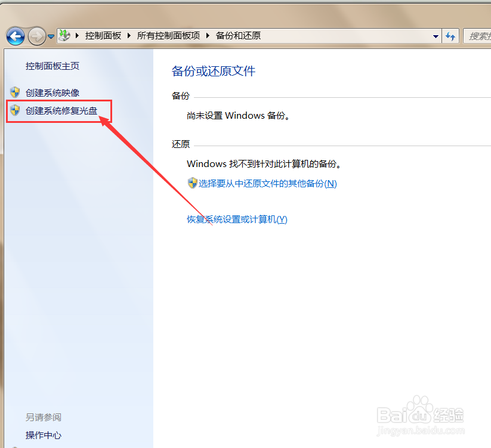Click shield icon beside 创建系统修复光盘
This screenshot has width=491, height=448.
(x=15, y=110)
